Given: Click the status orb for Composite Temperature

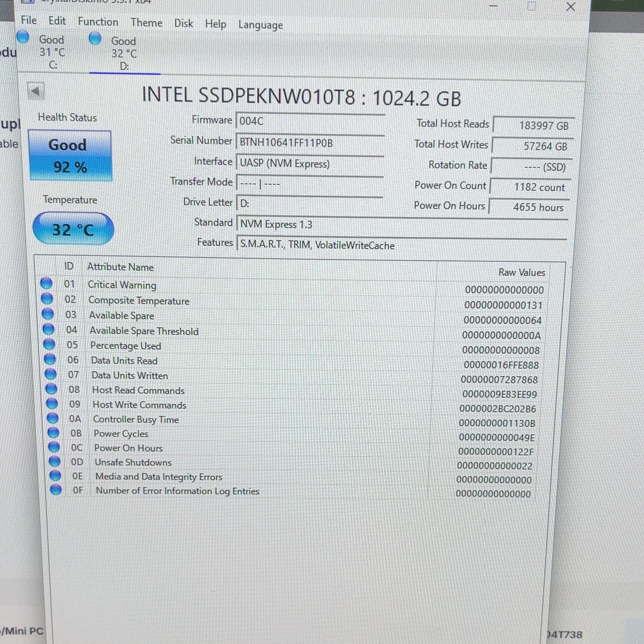Looking at the screenshot, I should coord(47,298).
